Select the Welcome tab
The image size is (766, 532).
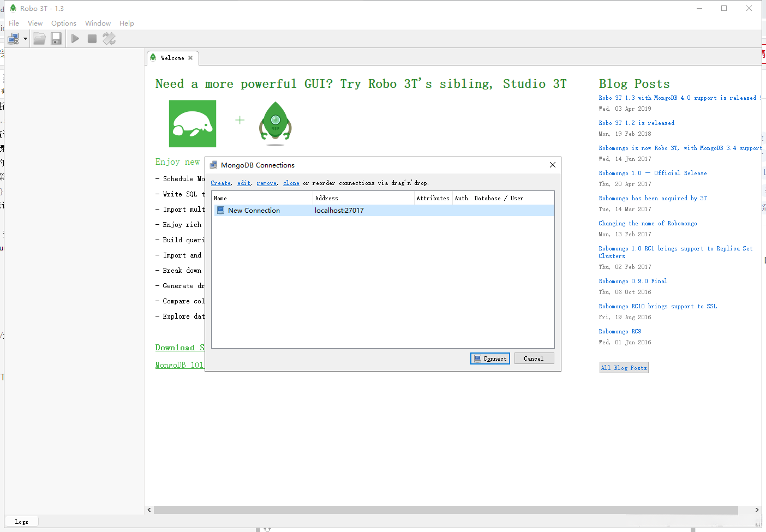172,58
